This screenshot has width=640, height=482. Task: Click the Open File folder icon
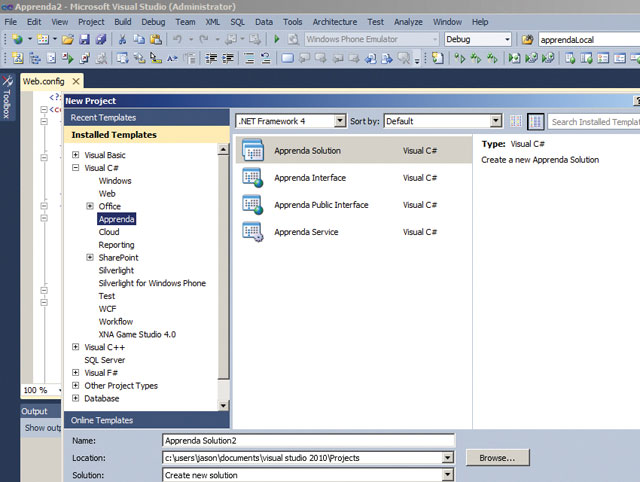(x=67, y=39)
